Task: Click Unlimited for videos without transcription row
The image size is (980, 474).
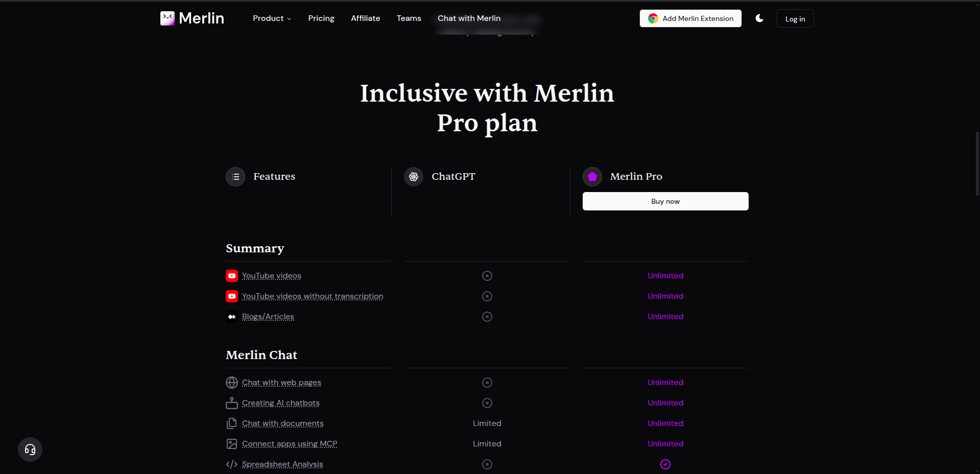Action: (x=665, y=296)
